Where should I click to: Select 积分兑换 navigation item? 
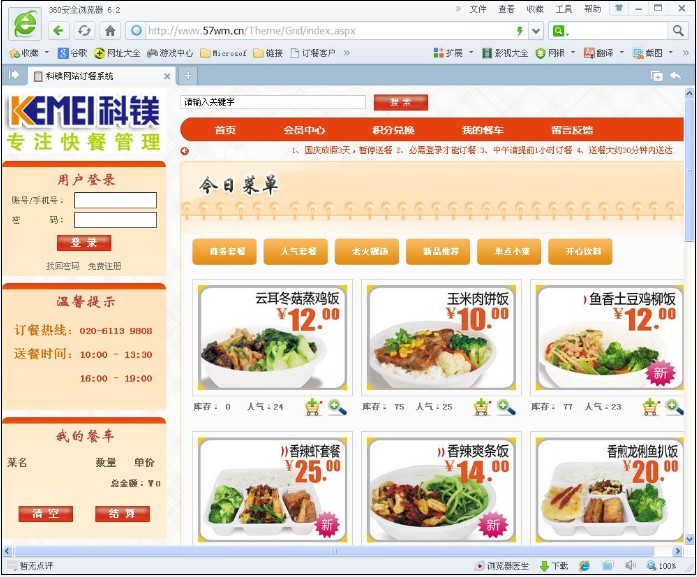[x=393, y=130]
